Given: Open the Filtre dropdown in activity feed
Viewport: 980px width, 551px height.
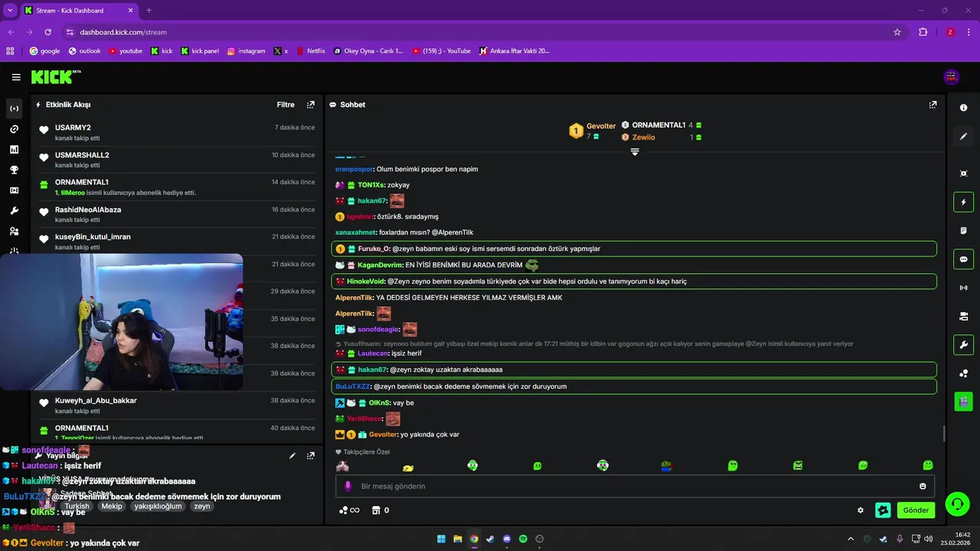Looking at the screenshot, I should 286,105.
